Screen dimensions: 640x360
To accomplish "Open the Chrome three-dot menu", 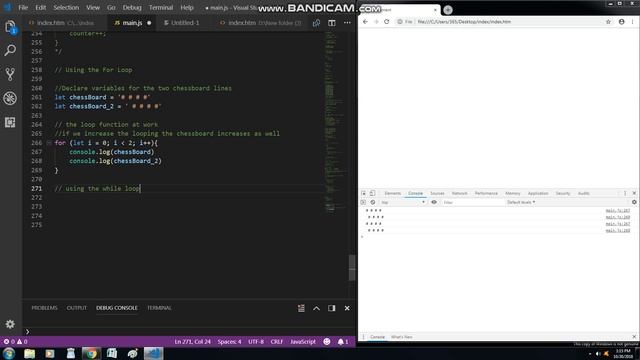I will (x=633, y=22).
